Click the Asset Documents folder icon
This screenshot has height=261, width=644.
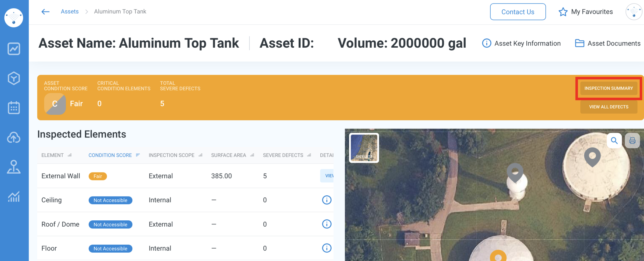[580, 43]
